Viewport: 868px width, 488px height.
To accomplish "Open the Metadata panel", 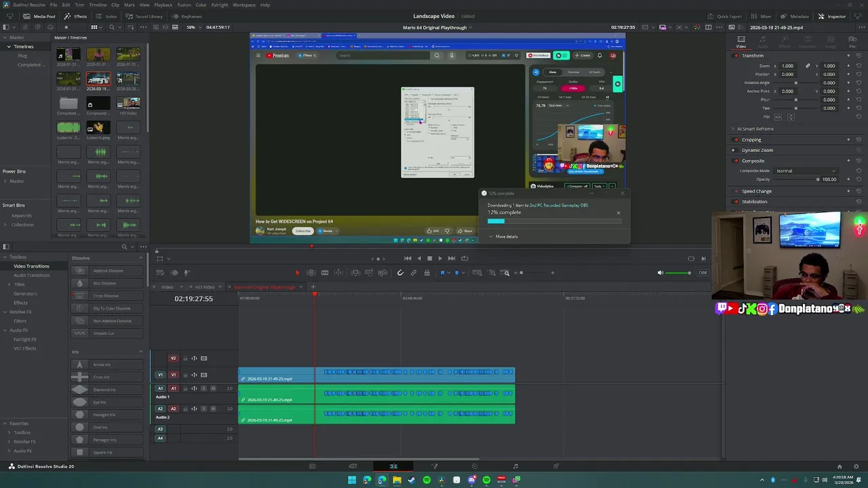I will pyautogui.click(x=795, y=16).
